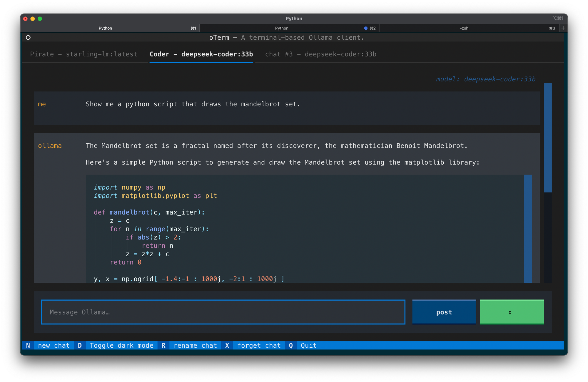
Task: Click the plus icon to add a terminal tab
Action: 563,28
